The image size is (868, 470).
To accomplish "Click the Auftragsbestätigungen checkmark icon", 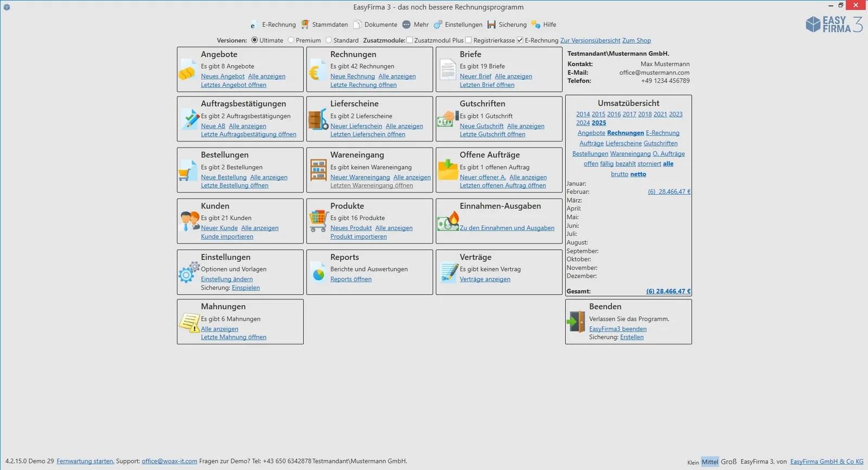I will click(189, 119).
